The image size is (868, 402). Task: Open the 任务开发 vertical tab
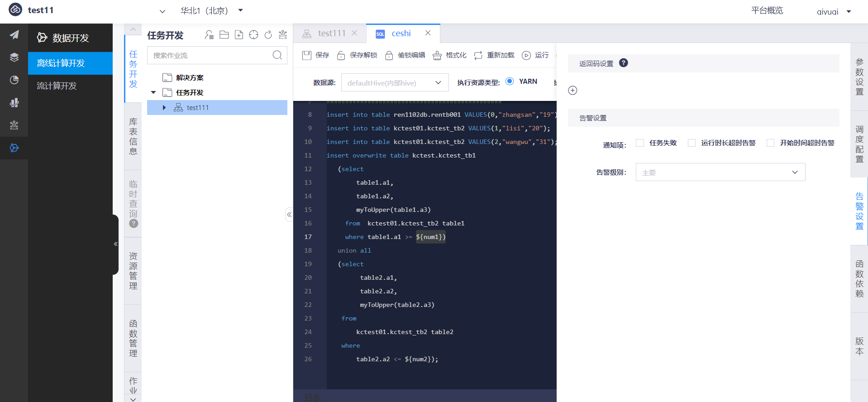tap(133, 69)
